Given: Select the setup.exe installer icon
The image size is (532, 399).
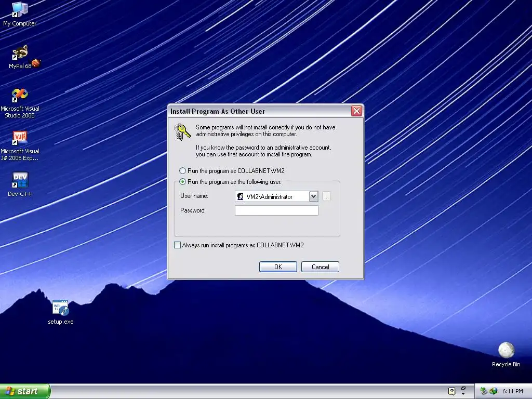Looking at the screenshot, I should [x=60, y=312].
